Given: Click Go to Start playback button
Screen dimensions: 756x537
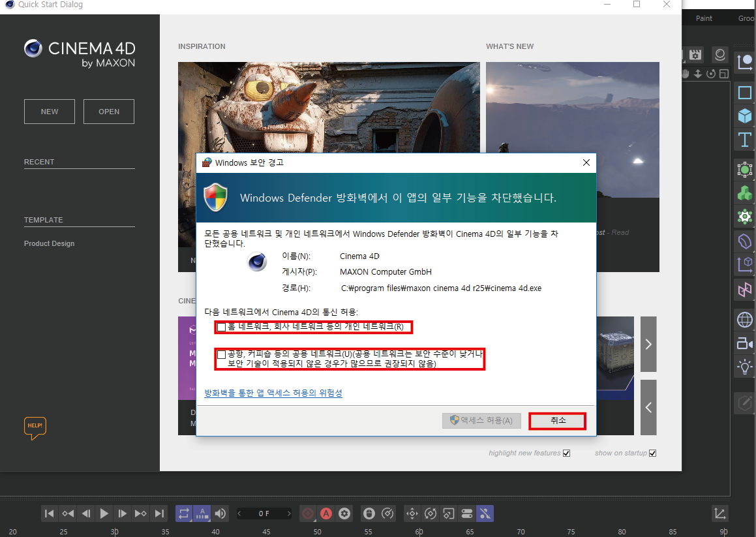Looking at the screenshot, I should [49, 514].
